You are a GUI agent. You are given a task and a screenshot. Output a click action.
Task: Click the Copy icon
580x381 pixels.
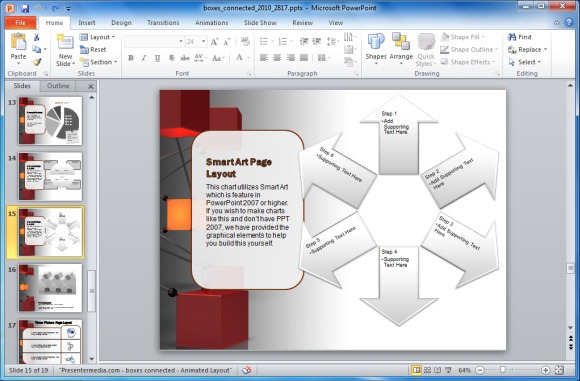coord(37,49)
